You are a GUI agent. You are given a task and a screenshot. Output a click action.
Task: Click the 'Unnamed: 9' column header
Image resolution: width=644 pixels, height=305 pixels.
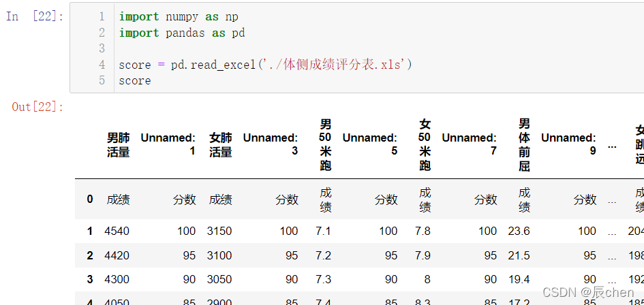coord(568,144)
